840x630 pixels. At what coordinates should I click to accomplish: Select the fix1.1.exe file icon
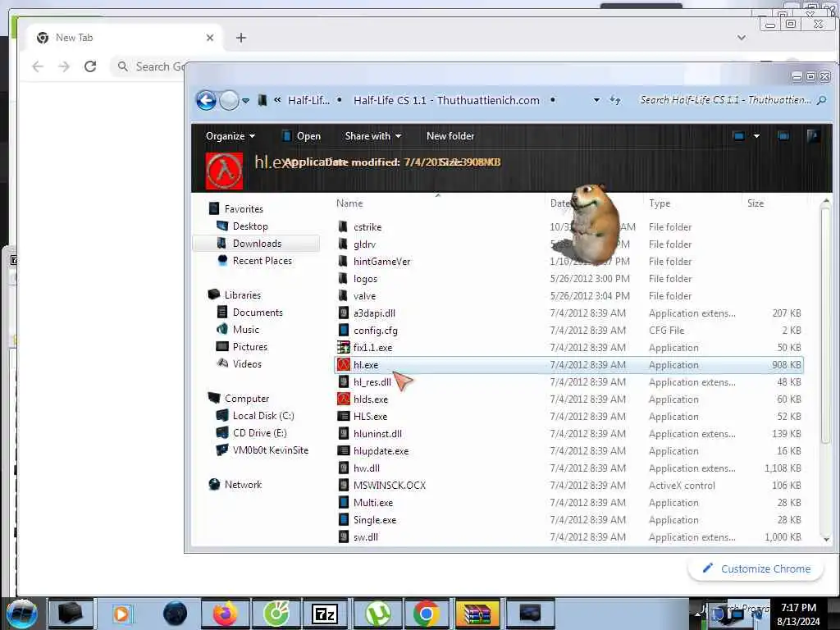344,347
